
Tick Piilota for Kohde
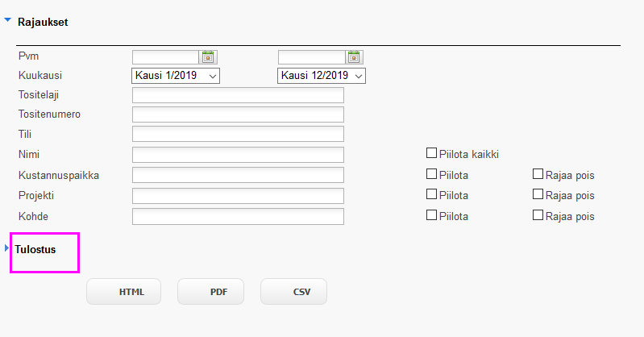[x=431, y=215]
